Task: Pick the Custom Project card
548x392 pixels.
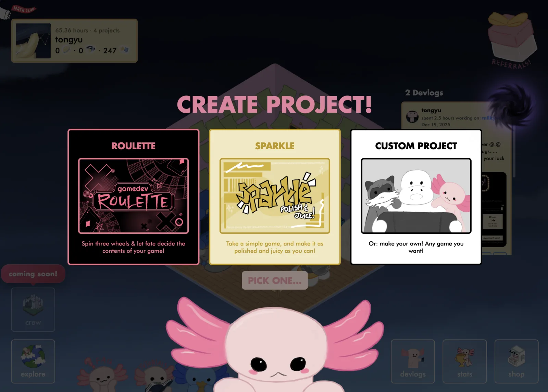Action: pyautogui.click(x=416, y=197)
